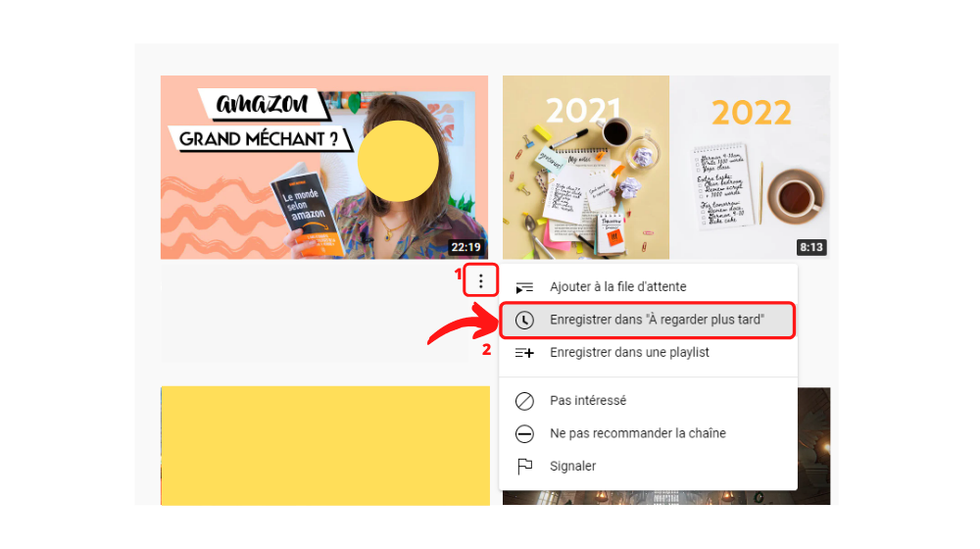Open the 2022 notepad and coffee thumbnail half

coord(750,168)
